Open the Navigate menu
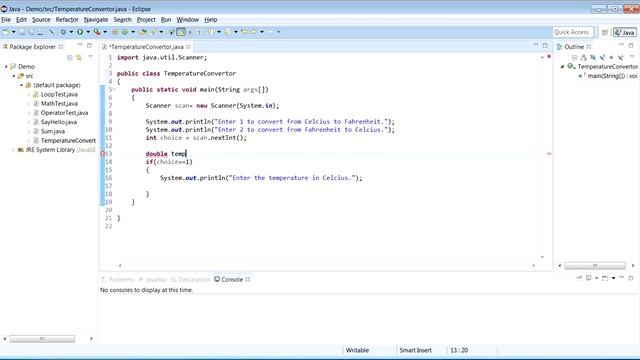Image resolution: width=640 pixels, height=360 pixels. (x=96, y=20)
